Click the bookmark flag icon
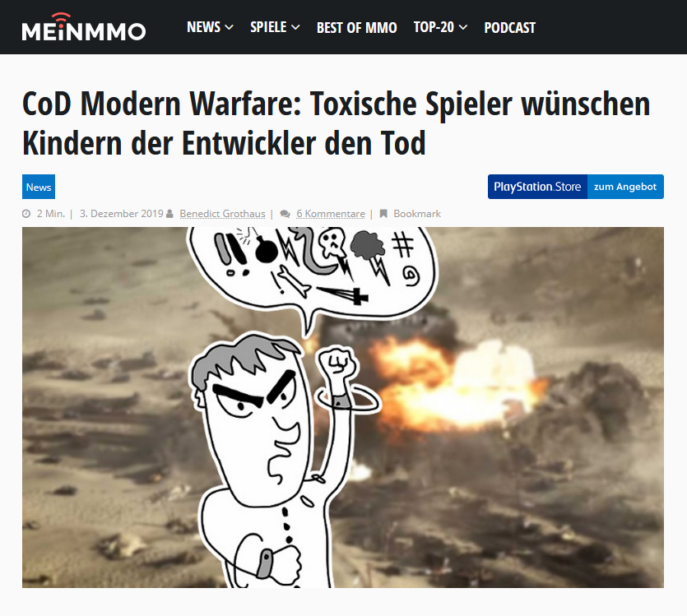687x616 pixels. tap(383, 214)
